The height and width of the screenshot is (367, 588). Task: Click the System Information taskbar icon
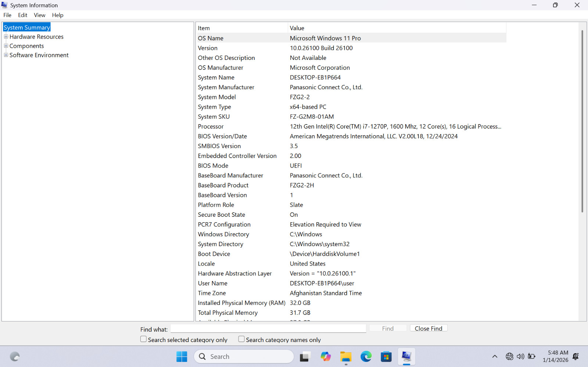pos(406,356)
